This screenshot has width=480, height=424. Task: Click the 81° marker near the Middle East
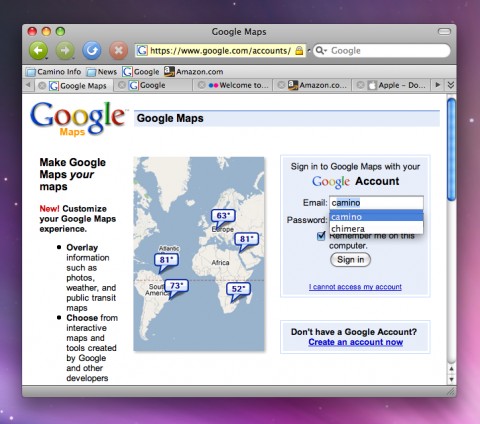[x=246, y=241]
